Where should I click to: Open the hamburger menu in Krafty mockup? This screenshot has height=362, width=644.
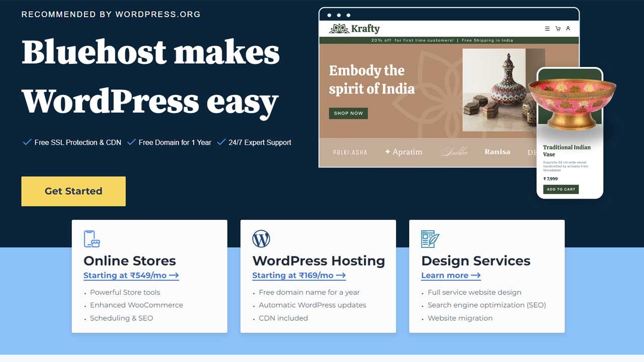pos(547,29)
